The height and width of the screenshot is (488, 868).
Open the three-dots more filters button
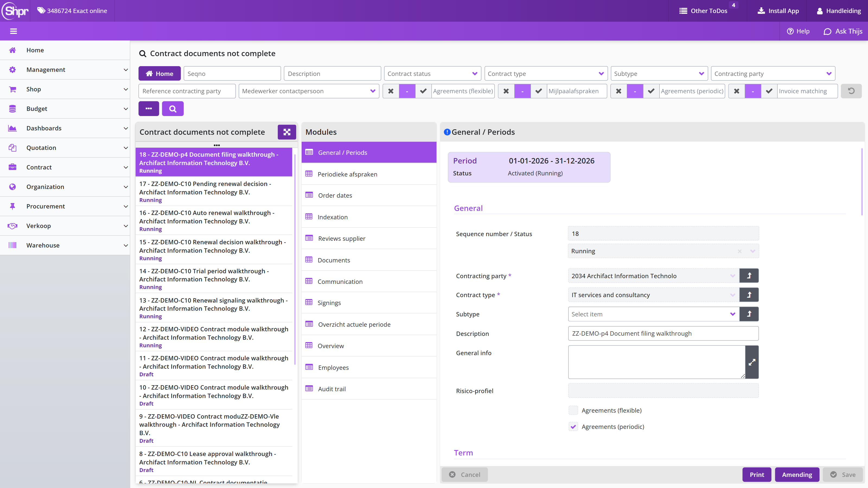149,108
